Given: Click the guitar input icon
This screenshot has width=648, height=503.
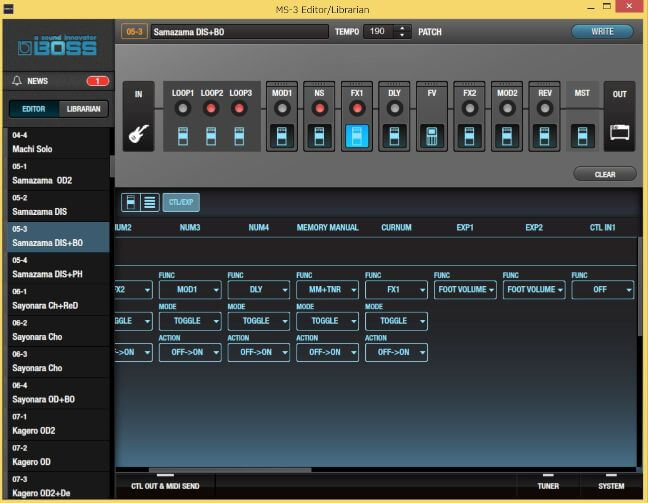Looking at the screenshot, I should pyautogui.click(x=138, y=134).
